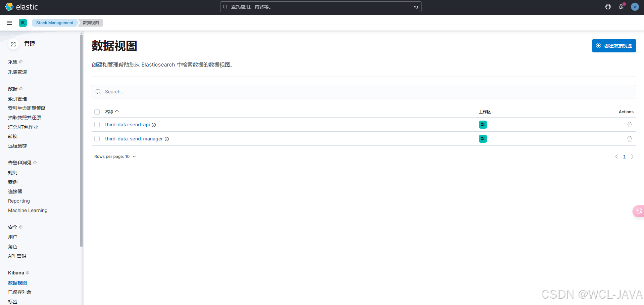644x305 pixels.
Task: Open 转换 in sidebar
Action: 13,136
